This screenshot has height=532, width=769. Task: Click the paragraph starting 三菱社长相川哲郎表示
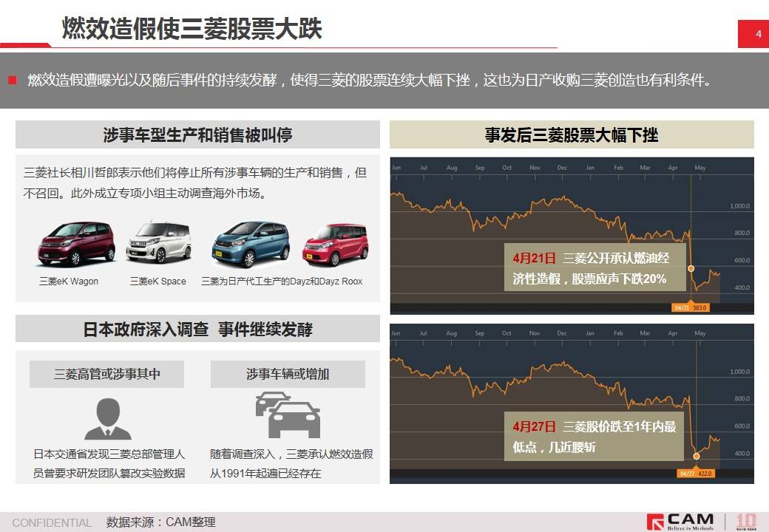click(194, 183)
